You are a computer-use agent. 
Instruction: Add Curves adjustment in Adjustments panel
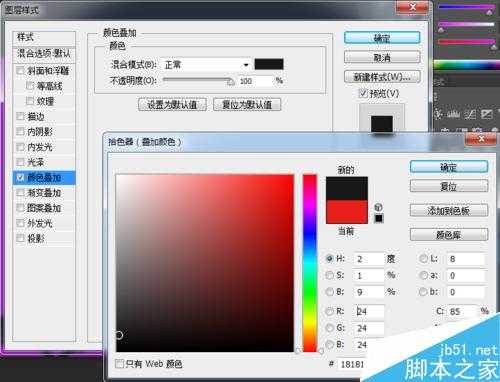click(x=470, y=115)
